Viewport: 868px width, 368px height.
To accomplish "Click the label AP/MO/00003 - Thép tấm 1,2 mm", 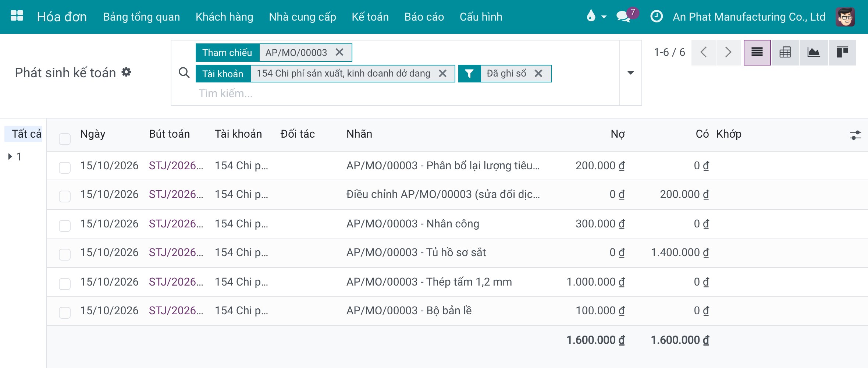I will (429, 282).
